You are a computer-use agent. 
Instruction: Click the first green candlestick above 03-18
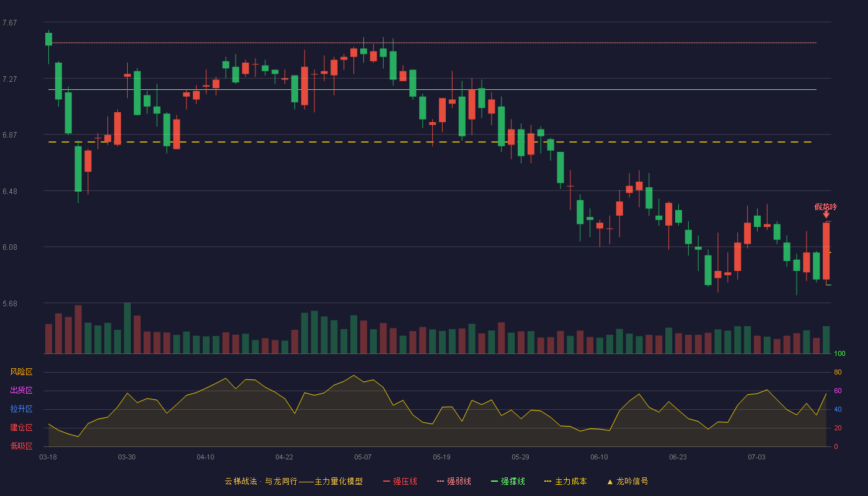[48, 39]
